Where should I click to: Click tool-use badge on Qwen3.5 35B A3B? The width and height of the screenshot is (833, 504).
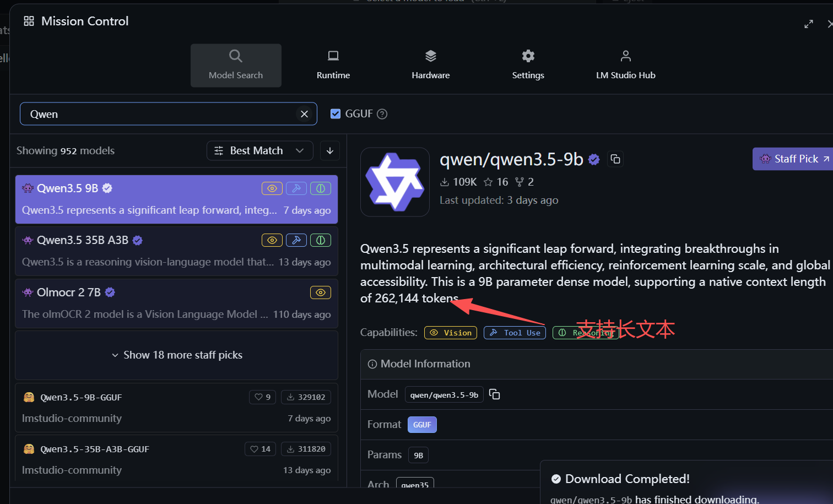[296, 240]
